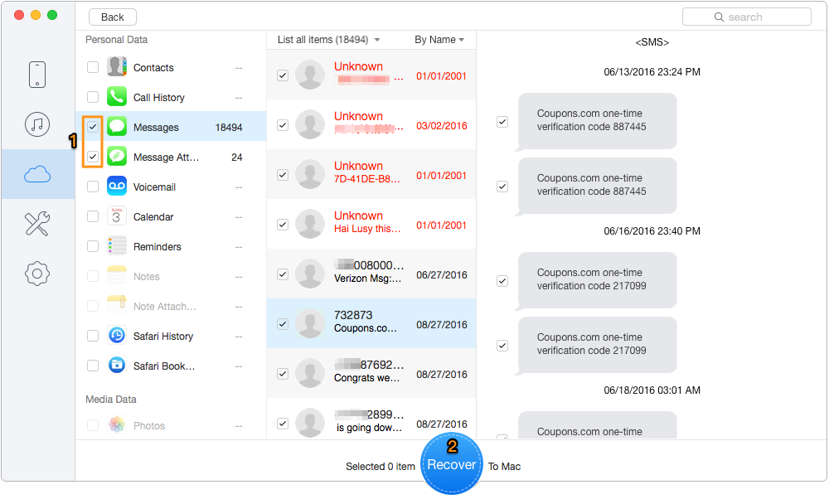This screenshot has height=504, width=829.
Task: Open the By Name sort dropdown
Action: click(439, 40)
